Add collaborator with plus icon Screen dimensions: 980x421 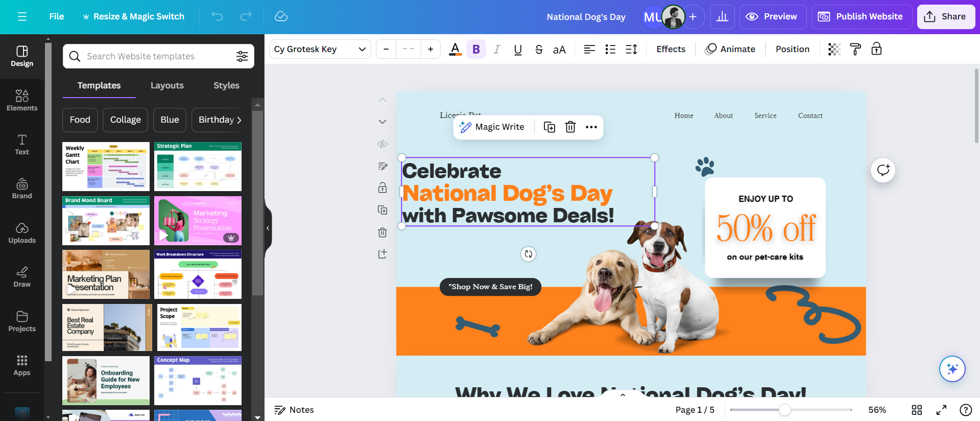(693, 17)
